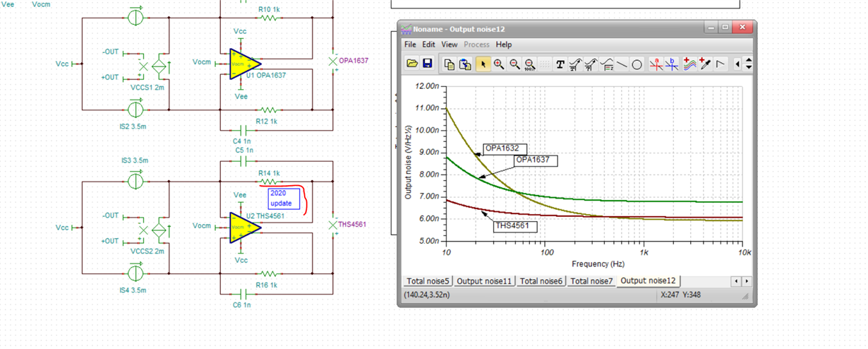868x349 pixels.
Task: Click the auto label curve icon
Action: click(576, 64)
